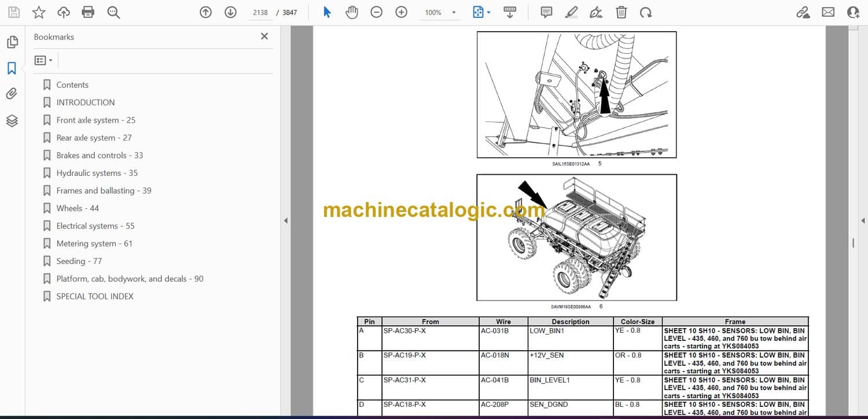Toggle the Bookmarks panel in sidebar

[x=12, y=68]
